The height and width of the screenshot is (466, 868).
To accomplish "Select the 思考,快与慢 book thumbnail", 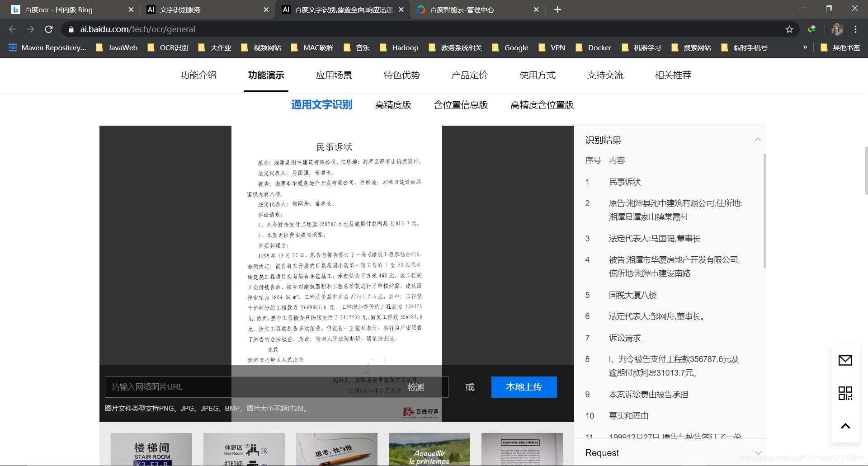I will pyautogui.click(x=337, y=449).
